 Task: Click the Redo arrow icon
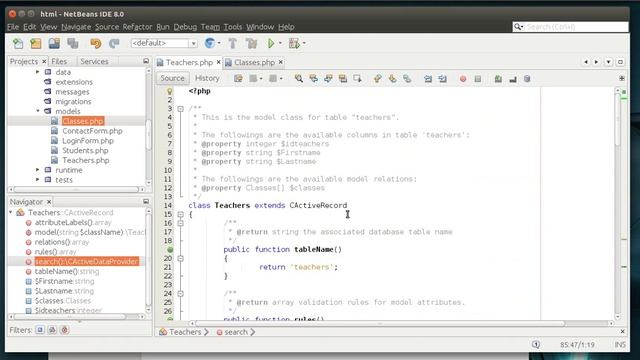click(x=114, y=43)
